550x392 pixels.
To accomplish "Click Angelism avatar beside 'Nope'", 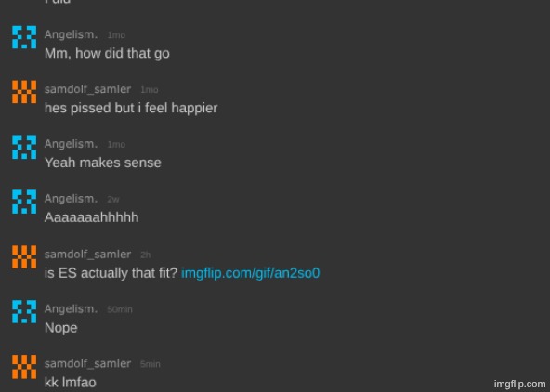I will 24,311.
